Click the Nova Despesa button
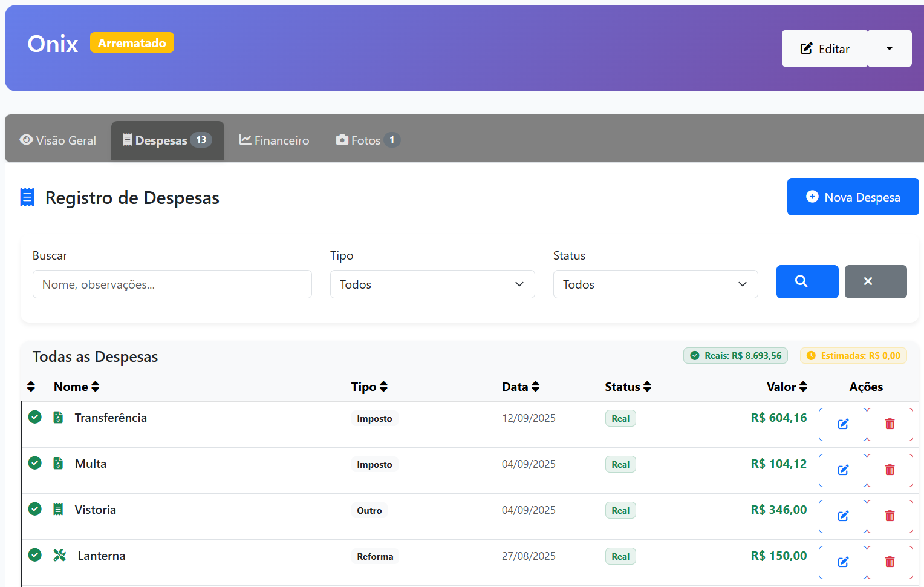This screenshot has width=924, height=587. tap(853, 197)
